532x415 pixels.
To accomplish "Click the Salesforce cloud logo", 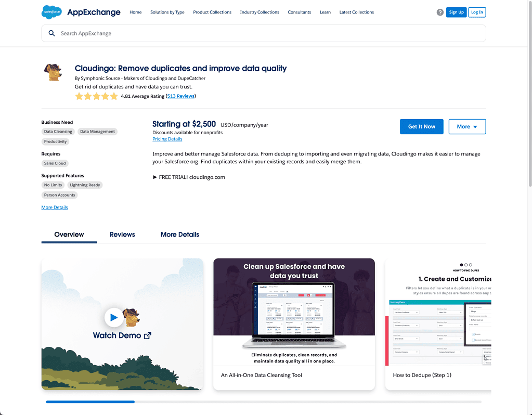I will (x=51, y=12).
